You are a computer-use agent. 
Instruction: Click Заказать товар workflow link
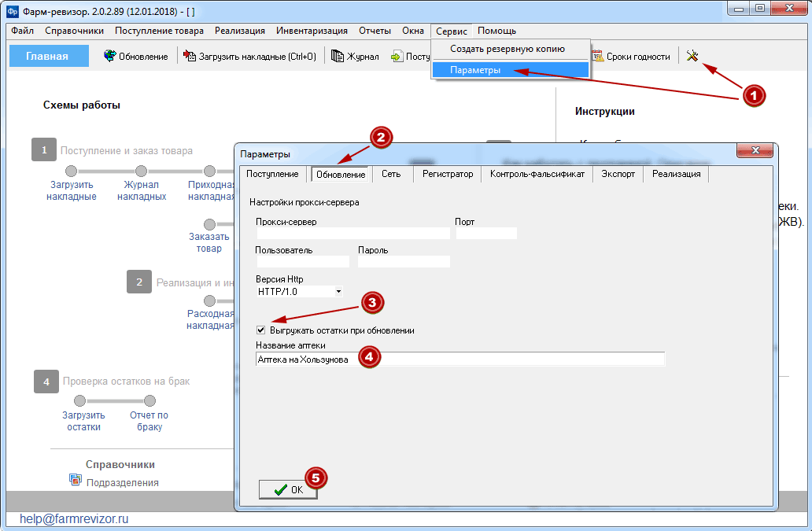tap(209, 242)
